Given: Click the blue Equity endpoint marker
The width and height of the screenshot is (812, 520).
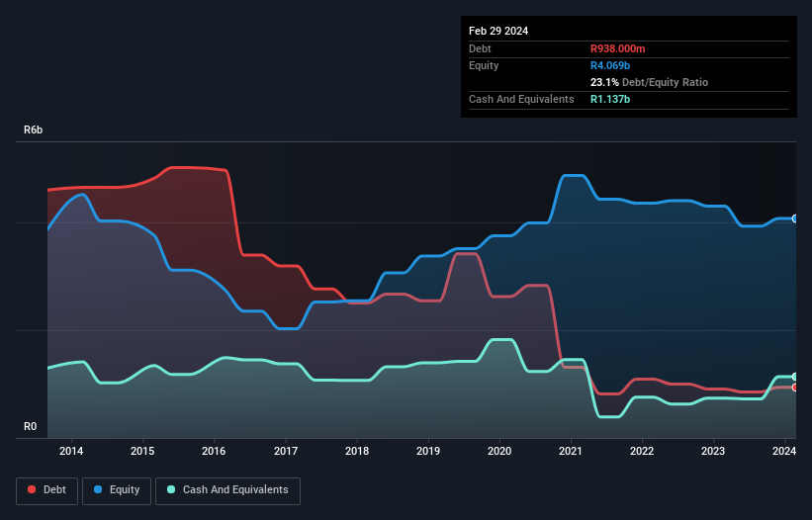Looking at the screenshot, I should point(795,218).
